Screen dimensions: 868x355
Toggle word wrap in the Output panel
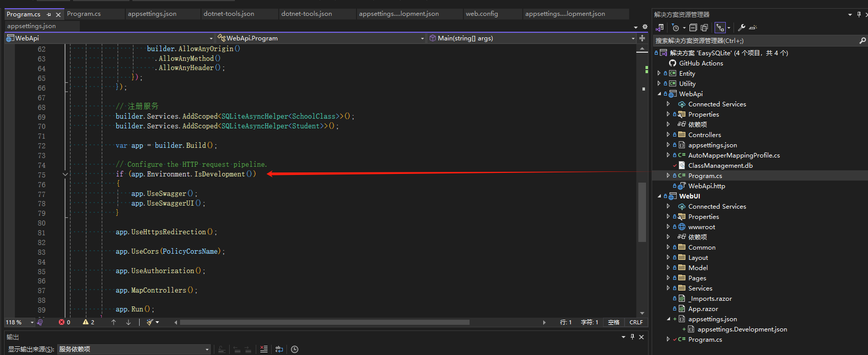(x=279, y=349)
